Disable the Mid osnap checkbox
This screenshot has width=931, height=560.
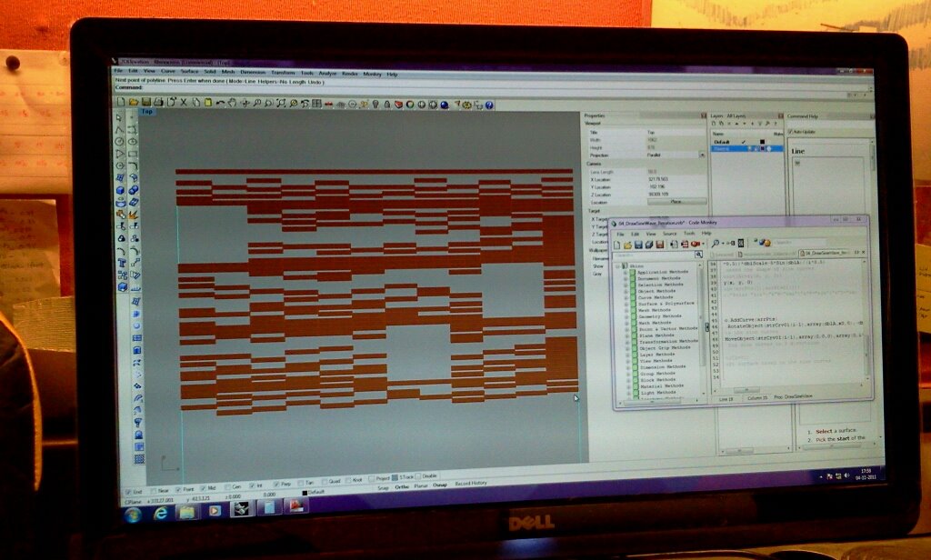(x=202, y=486)
